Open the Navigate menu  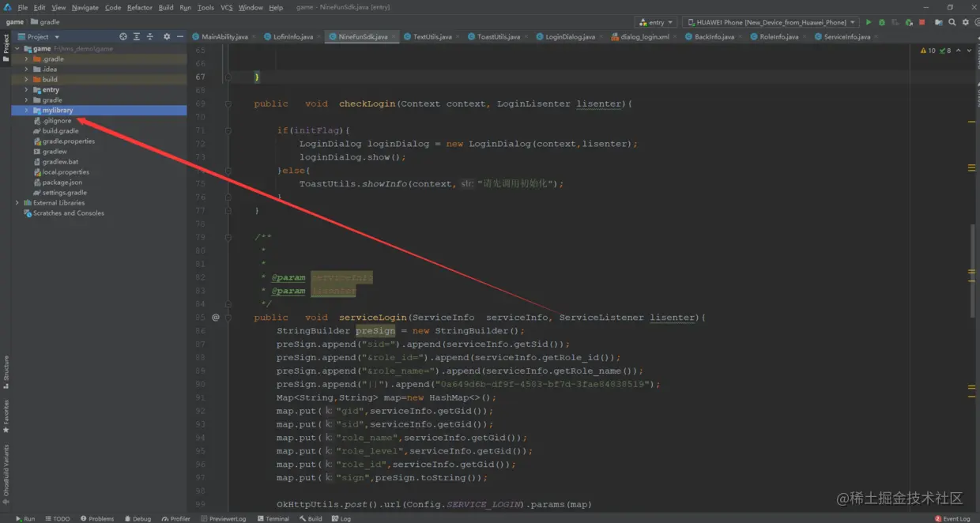[85, 7]
